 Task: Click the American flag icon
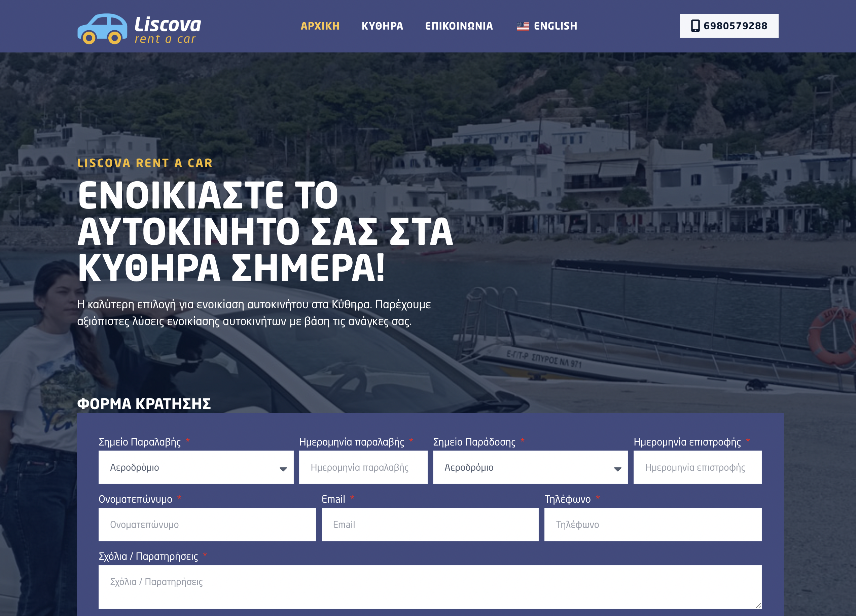click(524, 26)
